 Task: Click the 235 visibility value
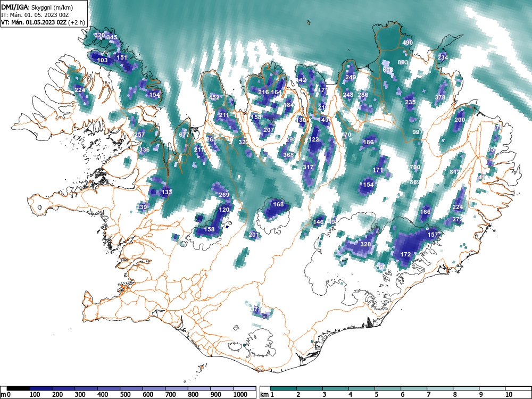(410, 102)
